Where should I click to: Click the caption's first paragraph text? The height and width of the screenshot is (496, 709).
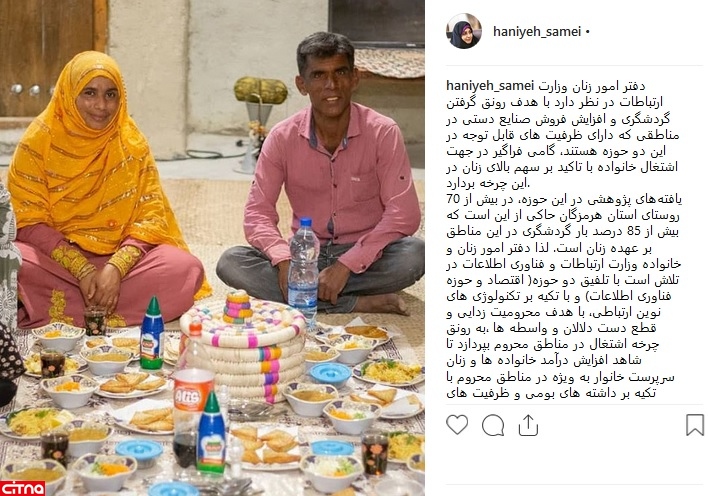pos(562,135)
